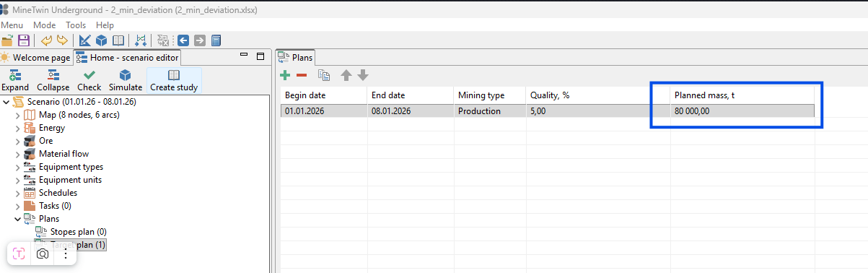868x273 pixels.
Task: Start Simulate for the scenario
Action: coord(125,81)
